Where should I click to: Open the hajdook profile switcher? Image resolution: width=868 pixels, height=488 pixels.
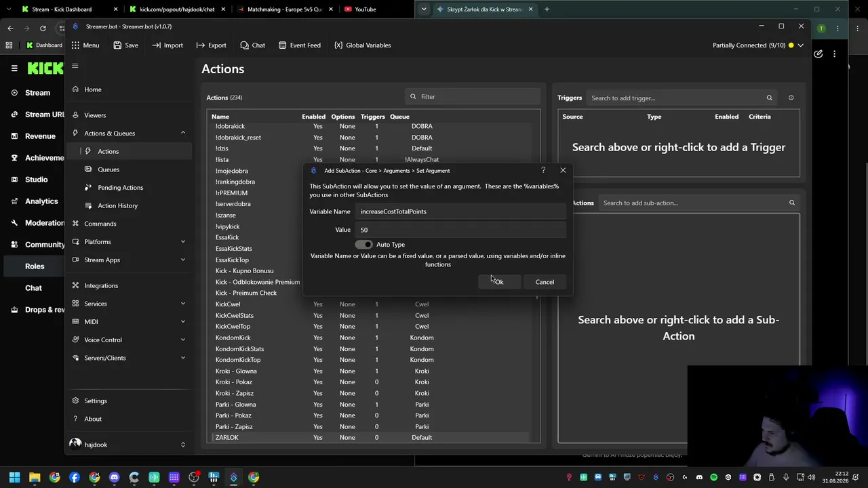click(x=182, y=445)
